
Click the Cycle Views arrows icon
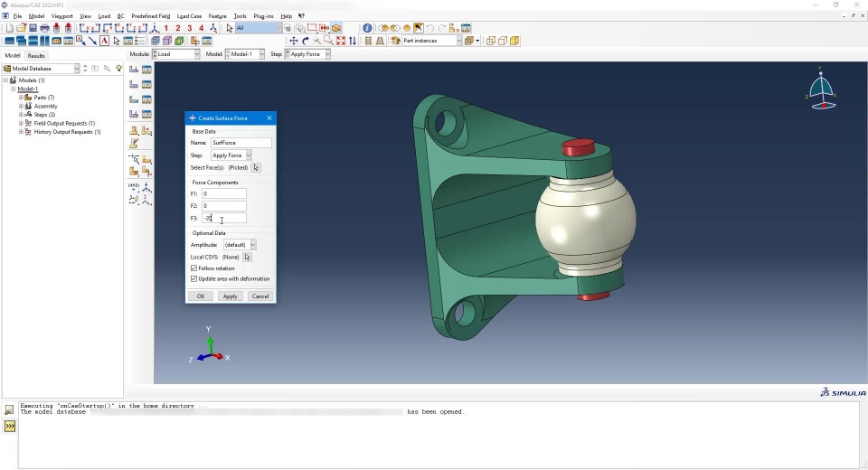pyautogui.click(x=352, y=41)
